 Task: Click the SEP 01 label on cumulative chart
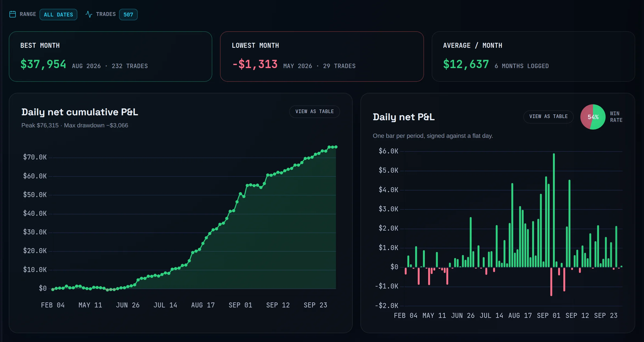click(240, 305)
